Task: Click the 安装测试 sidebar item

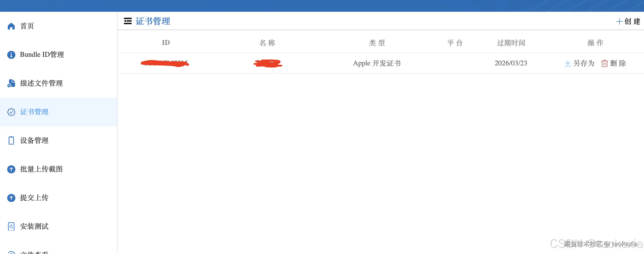Action: 34,226
